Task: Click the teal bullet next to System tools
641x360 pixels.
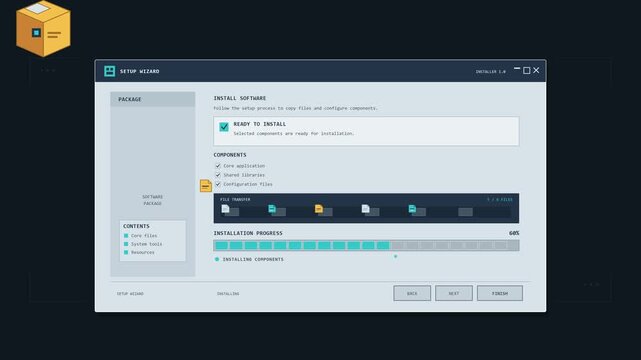Action: pos(126,244)
